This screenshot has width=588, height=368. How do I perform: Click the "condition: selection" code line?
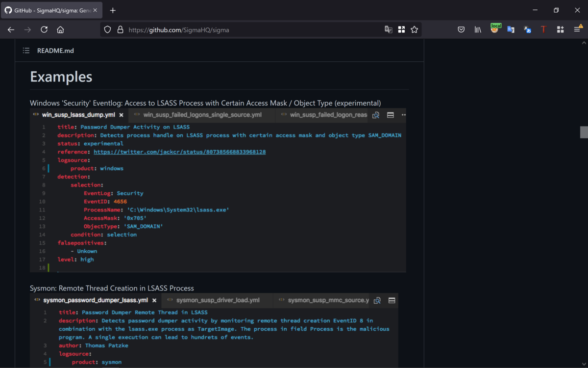coord(103,235)
